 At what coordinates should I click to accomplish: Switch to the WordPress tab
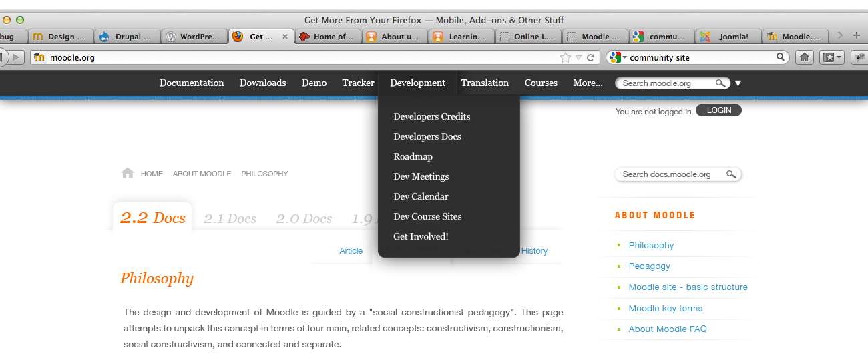194,37
